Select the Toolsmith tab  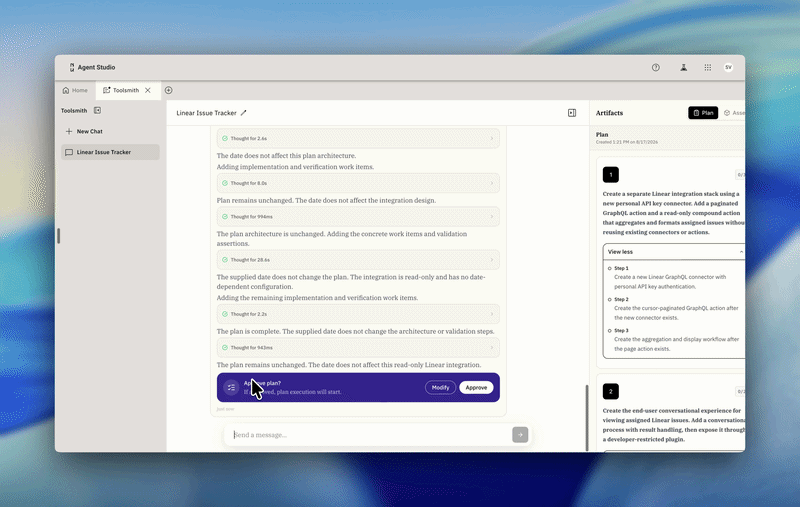pyautogui.click(x=121, y=90)
